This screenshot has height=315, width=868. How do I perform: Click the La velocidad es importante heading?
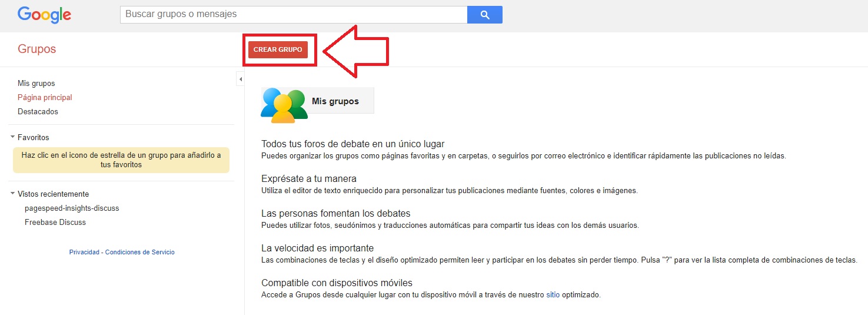coord(318,248)
